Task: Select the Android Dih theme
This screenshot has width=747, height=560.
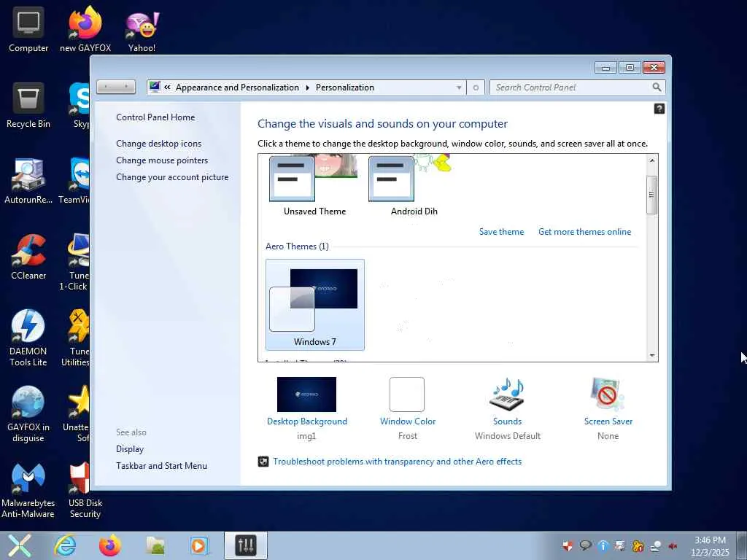Action: pyautogui.click(x=414, y=184)
